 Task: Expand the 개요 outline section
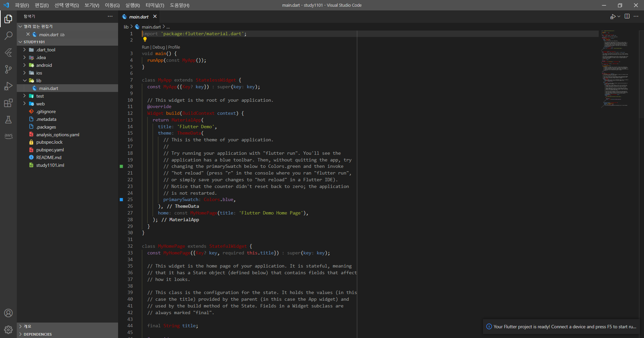point(67,326)
